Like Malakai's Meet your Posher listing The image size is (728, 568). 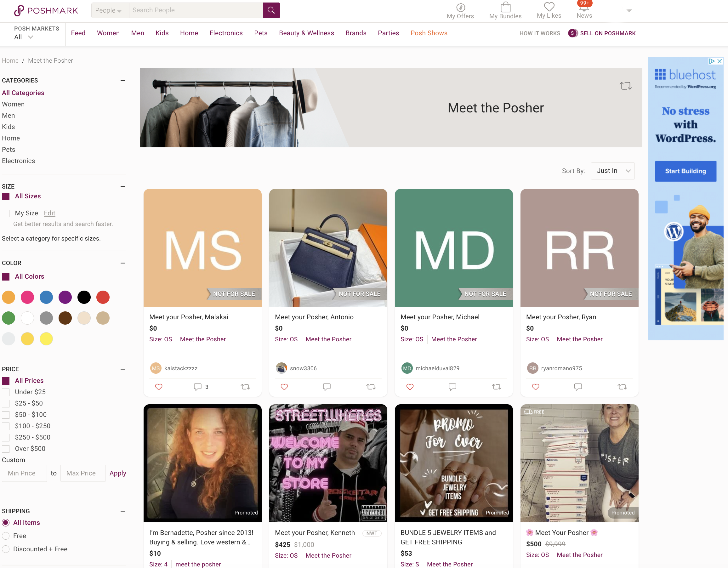tap(159, 387)
